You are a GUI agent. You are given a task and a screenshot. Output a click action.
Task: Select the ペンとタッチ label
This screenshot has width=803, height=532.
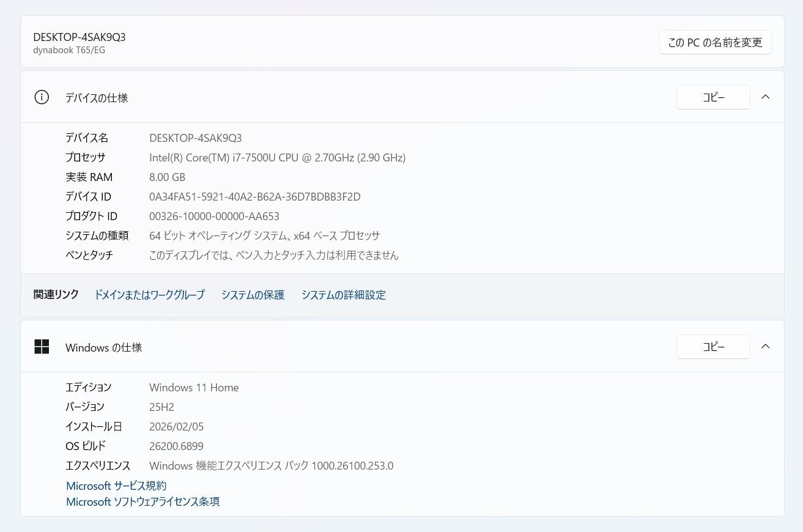pos(89,255)
